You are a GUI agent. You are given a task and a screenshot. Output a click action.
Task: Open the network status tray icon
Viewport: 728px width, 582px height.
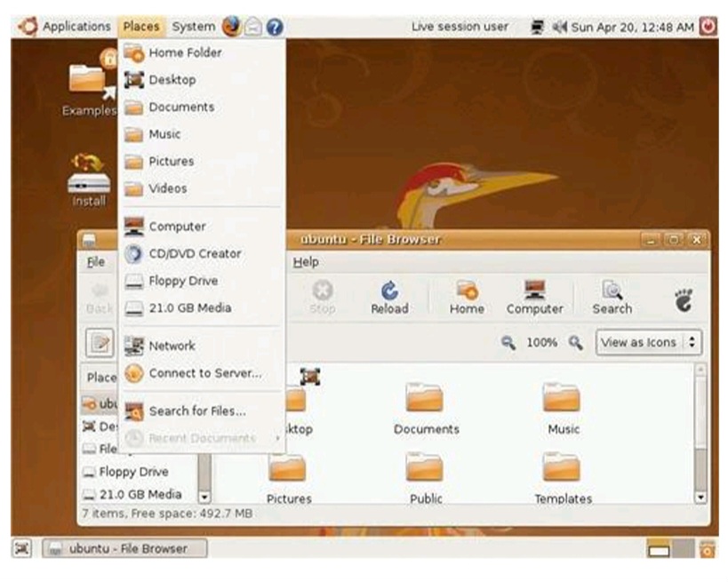[537, 27]
